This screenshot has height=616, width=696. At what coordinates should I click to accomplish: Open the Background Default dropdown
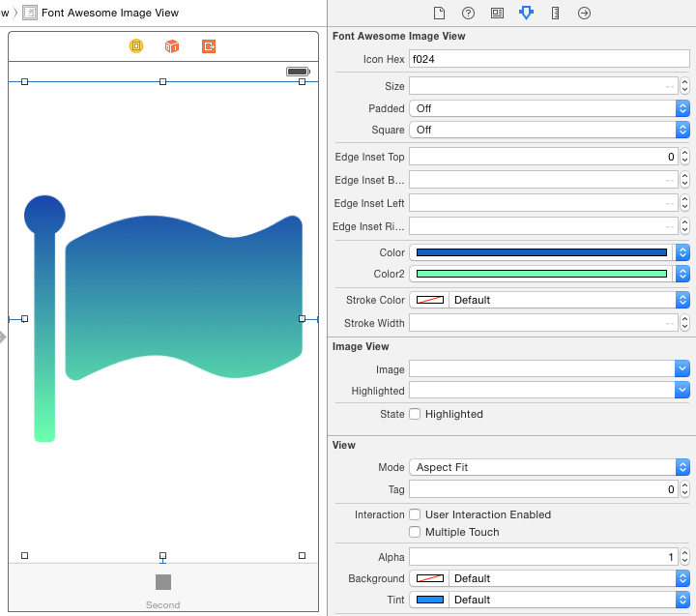pos(569,578)
